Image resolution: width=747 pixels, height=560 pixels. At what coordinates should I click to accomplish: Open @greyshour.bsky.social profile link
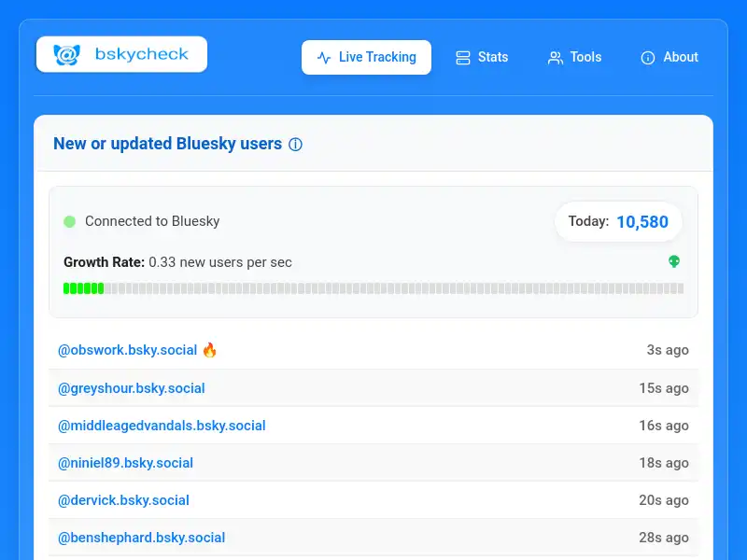point(133,388)
